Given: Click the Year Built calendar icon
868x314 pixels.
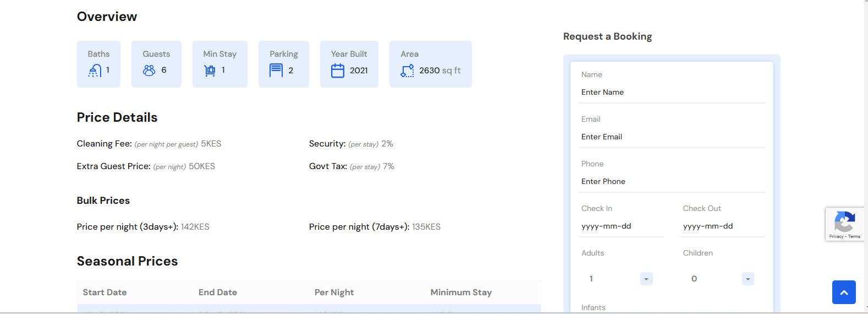Looking at the screenshot, I should pyautogui.click(x=338, y=71).
